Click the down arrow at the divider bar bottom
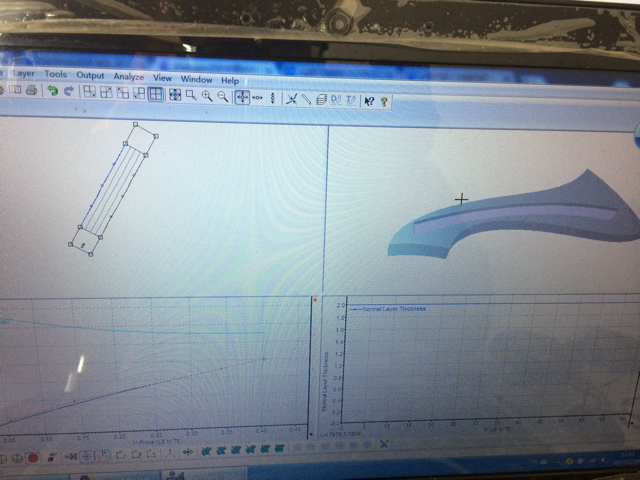 click(x=311, y=434)
